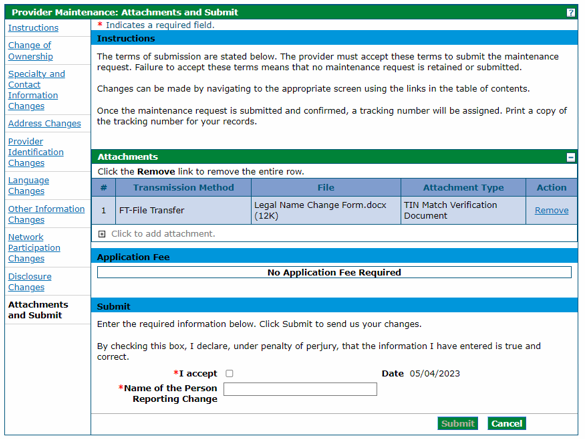
Task: Open Other Information Changes link
Action: (x=46, y=214)
